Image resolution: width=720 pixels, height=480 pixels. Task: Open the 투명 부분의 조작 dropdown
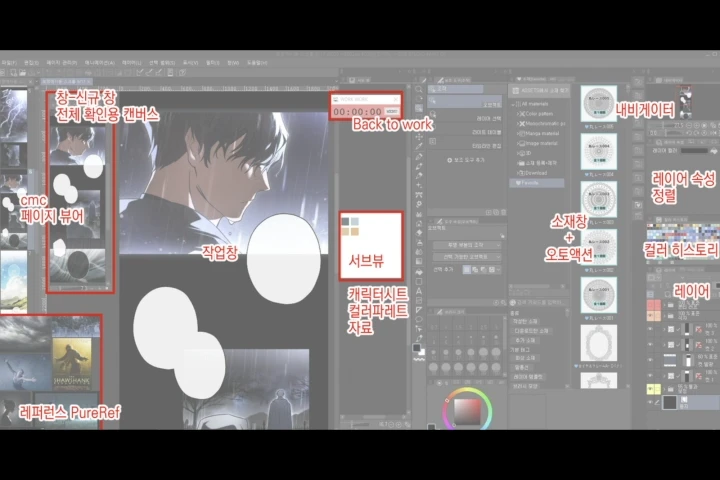click(467, 245)
